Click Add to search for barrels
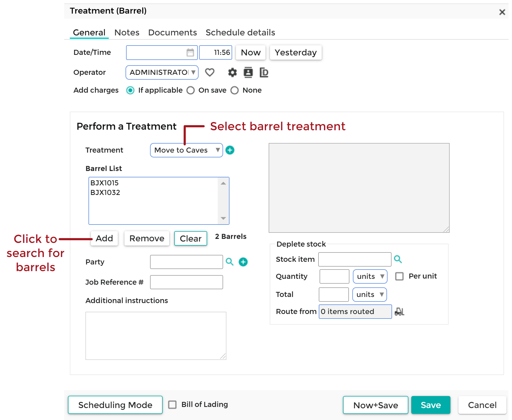Viewport: 512px width, 420px height. click(104, 238)
